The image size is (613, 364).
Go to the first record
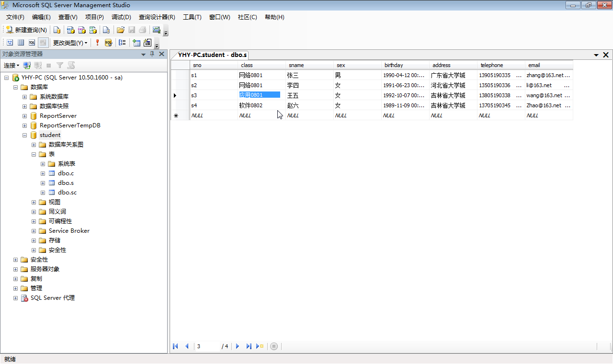175,346
